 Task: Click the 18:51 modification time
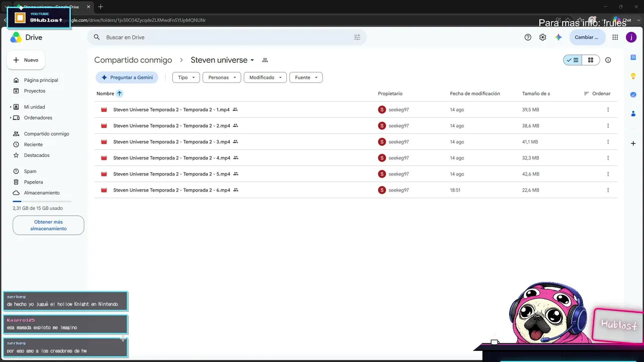tap(455, 190)
